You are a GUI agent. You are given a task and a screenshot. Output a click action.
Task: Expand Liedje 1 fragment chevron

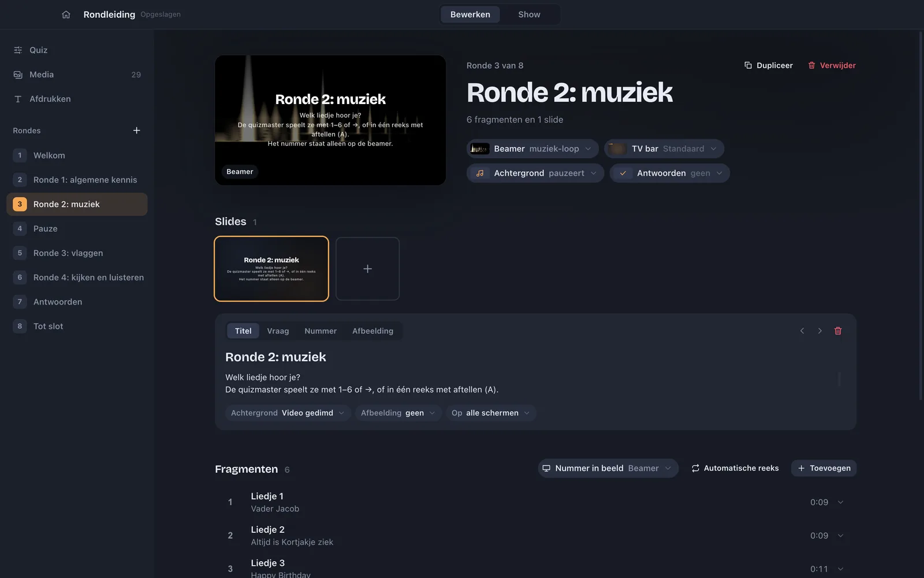[840, 502]
